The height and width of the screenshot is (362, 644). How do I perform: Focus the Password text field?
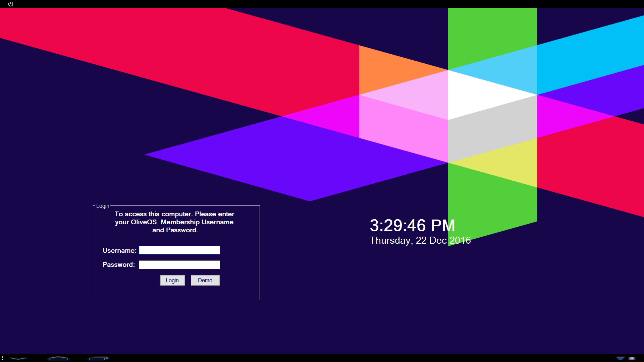click(179, 265)
